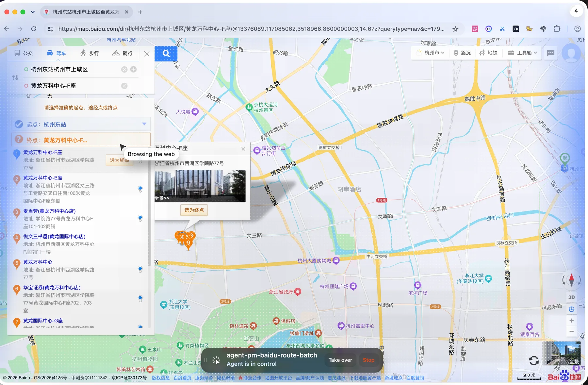This screenshot has width=588, height=385.
Task: Open the feedback message icon
Action: (x=551, y=53)
